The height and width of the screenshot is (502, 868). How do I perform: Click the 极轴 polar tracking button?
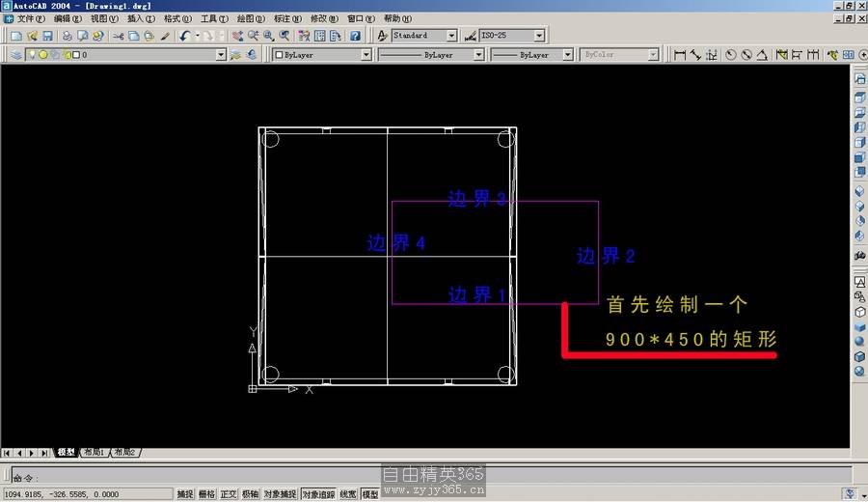(250, 494)
